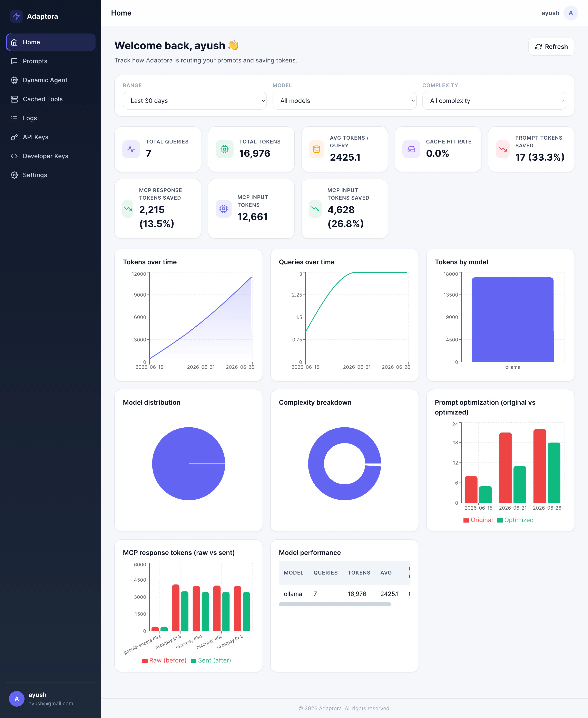Toggle the Original legend entry

tap(478, 520)
